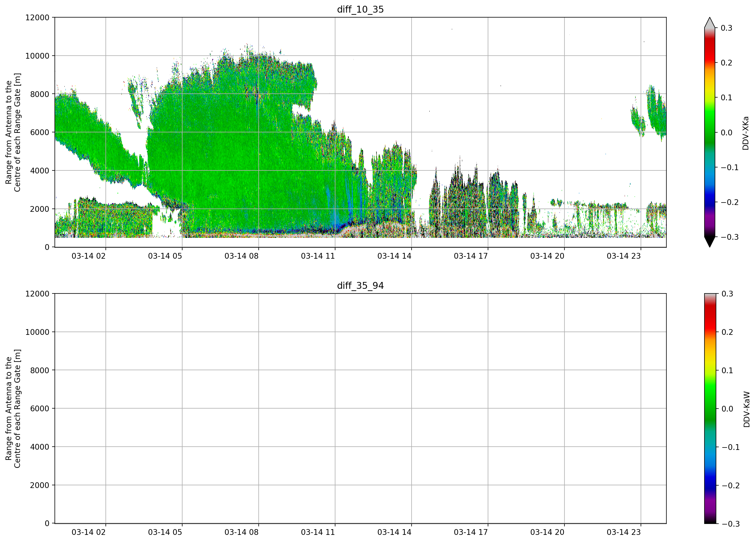Click black lower extension arrow on DDV-XKa colorbar

point(710,242)
